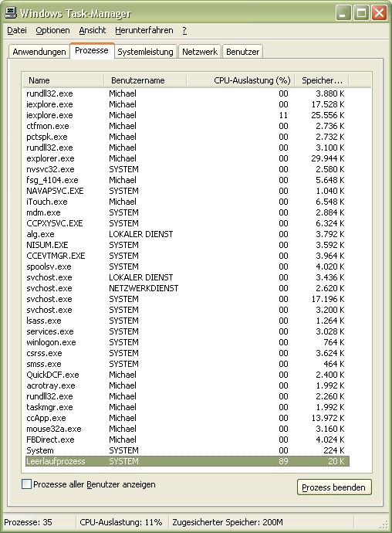The width and height of the screenshot is (392, 533).
Task: Select svchost.exe using 17.196 K
Action: pyautogui.click(x=188, y=299)
